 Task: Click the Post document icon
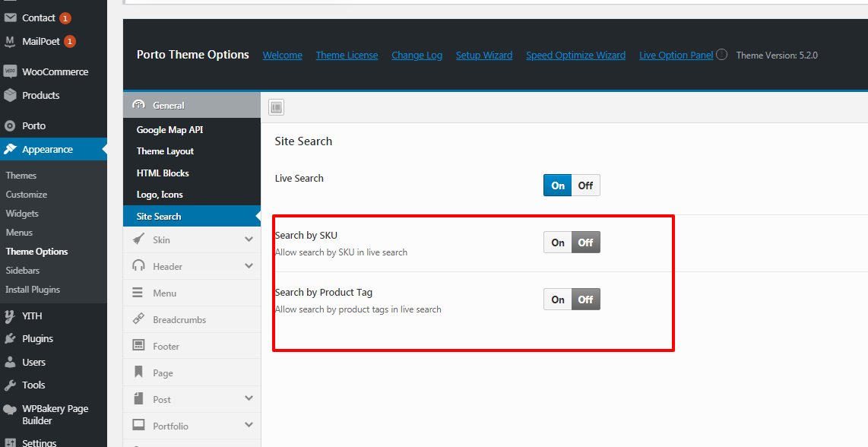(x=138, y=398)
